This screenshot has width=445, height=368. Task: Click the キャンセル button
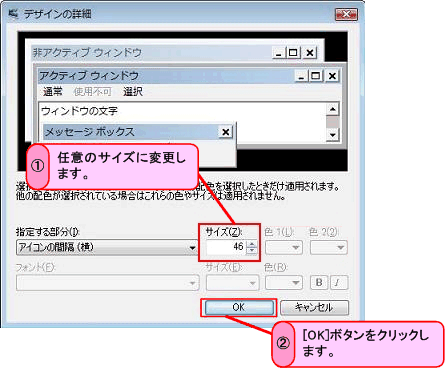tap(314, 307)
